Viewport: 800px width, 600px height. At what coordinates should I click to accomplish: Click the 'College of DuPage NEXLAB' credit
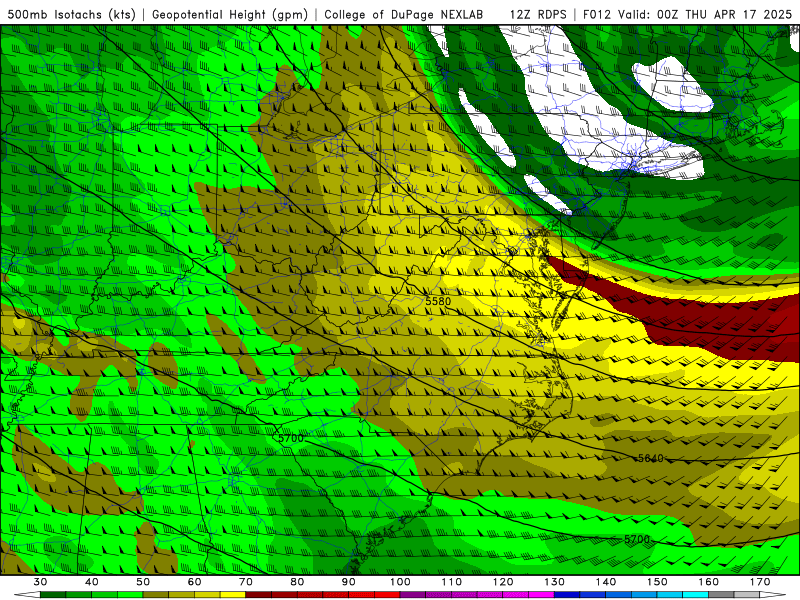coord(404,14)
